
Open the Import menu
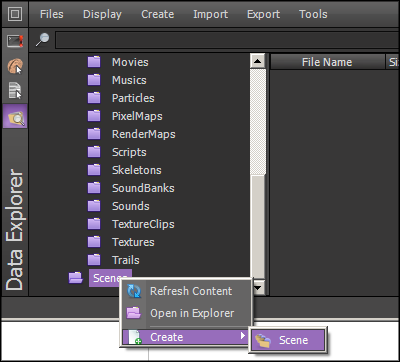click(x=211, y=14)
